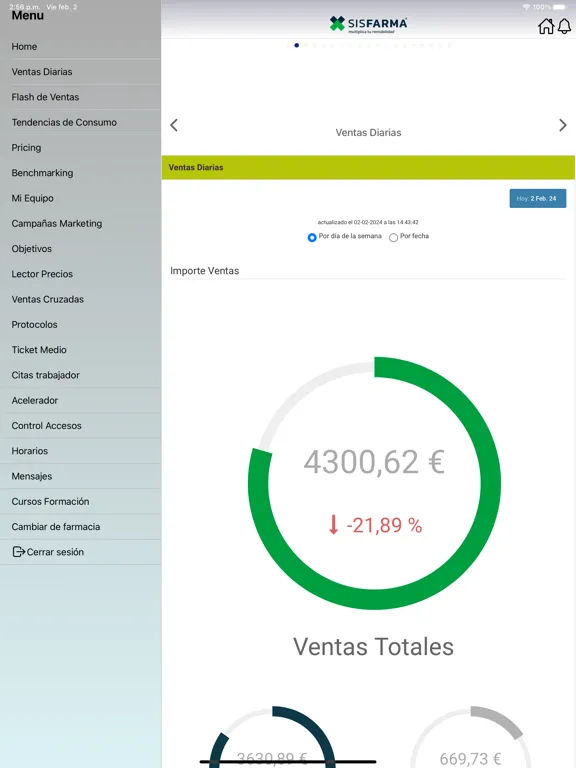Tap the home icon in header
Screen dimensions: 576x768
(546, 26)
